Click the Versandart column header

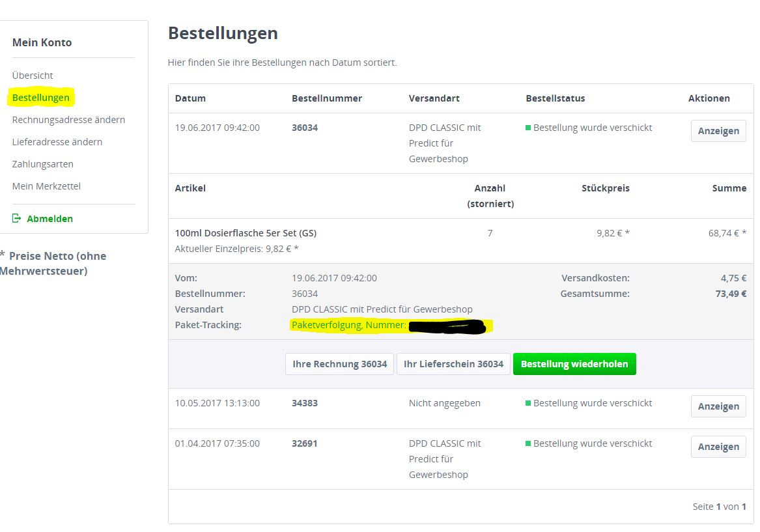point(434,98)
